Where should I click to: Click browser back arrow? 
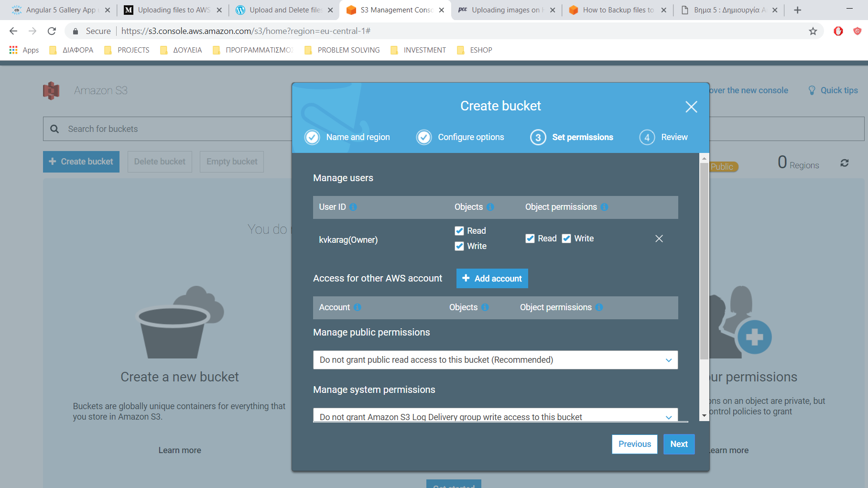[13, 31]
